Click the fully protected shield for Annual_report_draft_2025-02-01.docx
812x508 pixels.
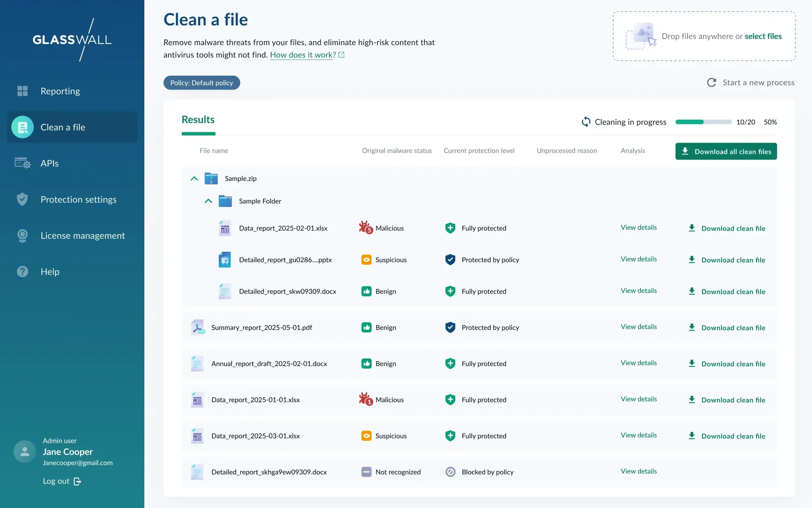[x=450, y=363]
